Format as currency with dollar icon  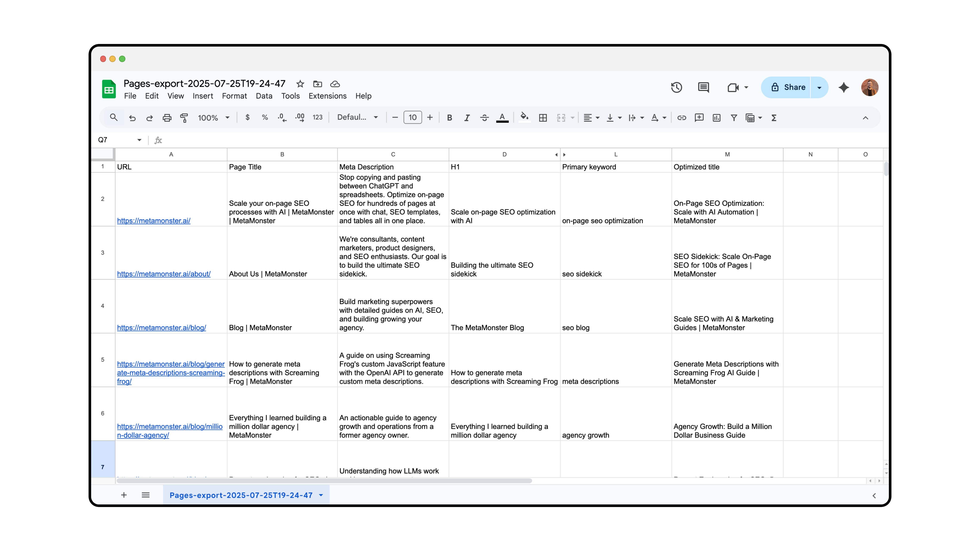tap(247, 117)
